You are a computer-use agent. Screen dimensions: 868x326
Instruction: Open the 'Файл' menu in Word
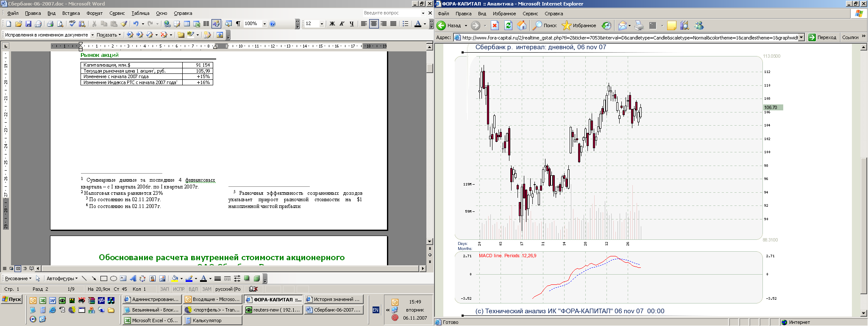point(13,13)
